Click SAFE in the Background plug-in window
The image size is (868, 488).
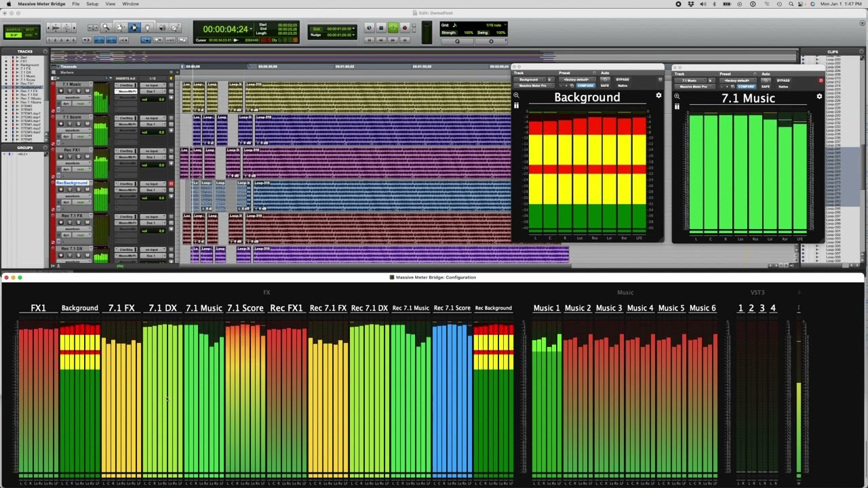pyautogui.click(x=605, y=86)
